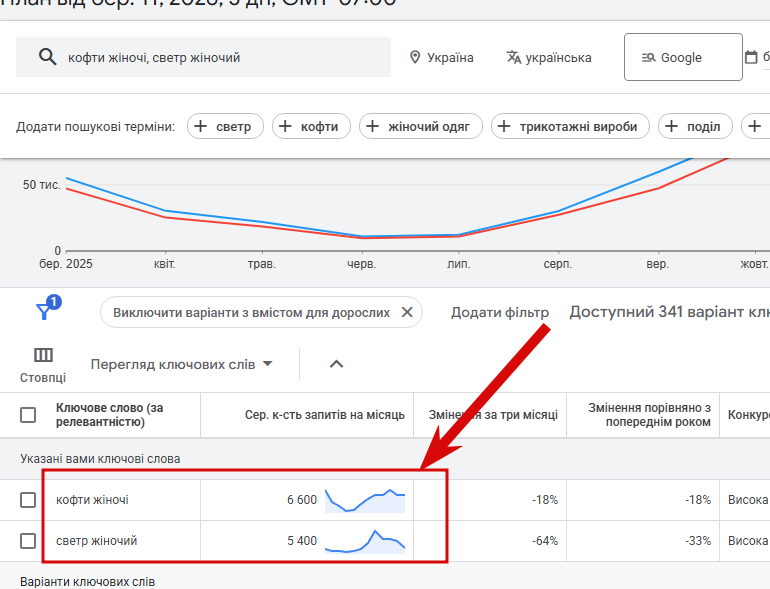The image size is (770, 589).
Task: Check the кофти жіночі row checkbox
Action: coord(28,500)
